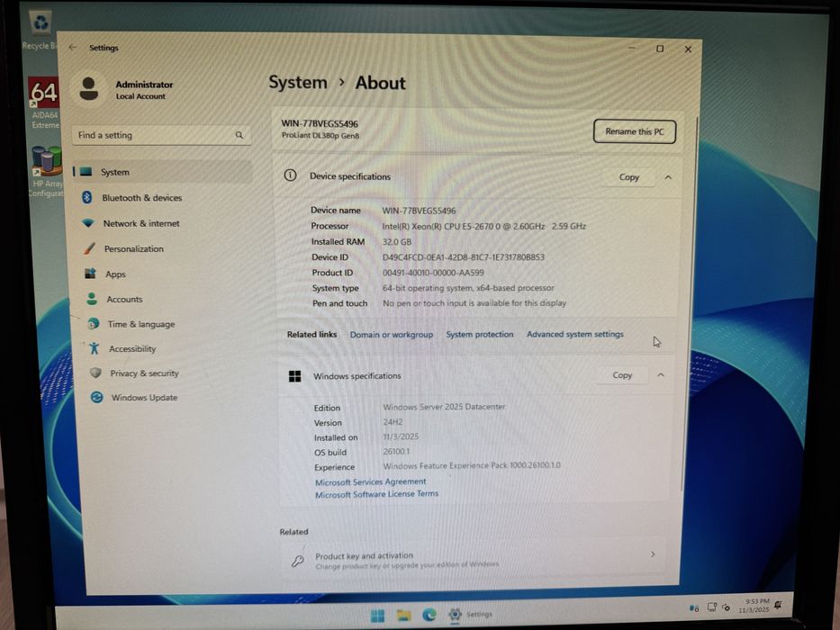Open Domain or workgroup link
The height and width of the screenshot is (630, 840).
pos(391,334)
